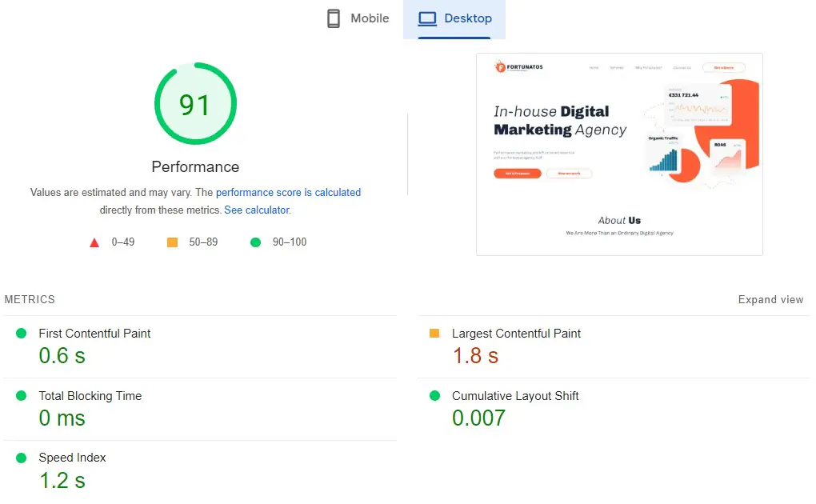Viewport: 816px width, 504px height.
Task: Open 'performance score is calculated' link
Action: pos(288,192)
